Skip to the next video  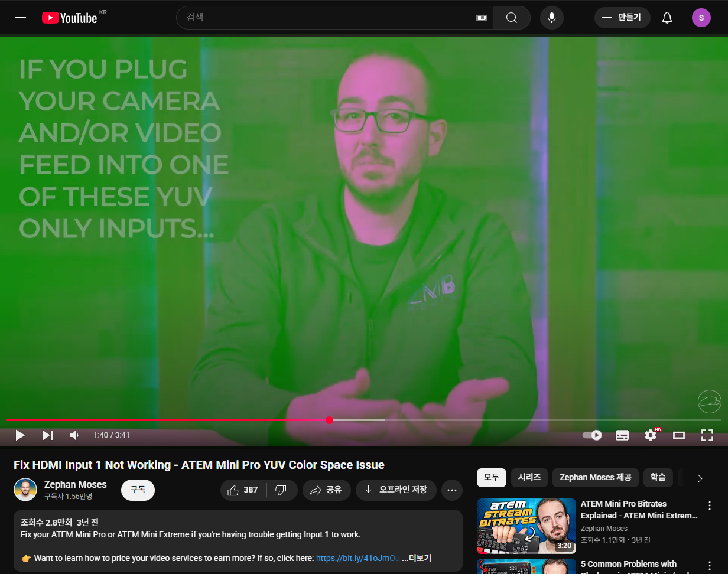[x=48, y=435]
